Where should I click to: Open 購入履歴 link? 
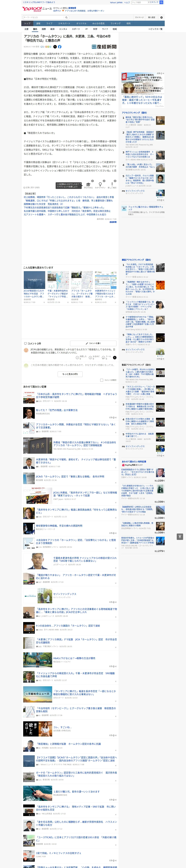tap(152, 18)
